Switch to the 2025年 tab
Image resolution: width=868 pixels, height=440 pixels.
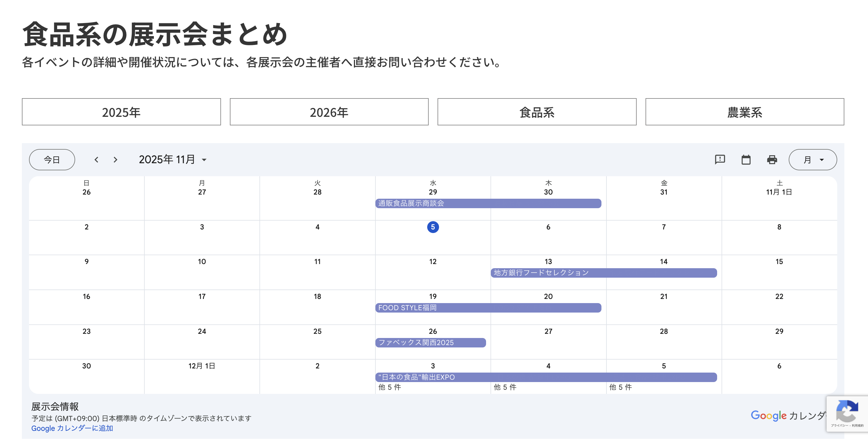(x=121, y=112)
